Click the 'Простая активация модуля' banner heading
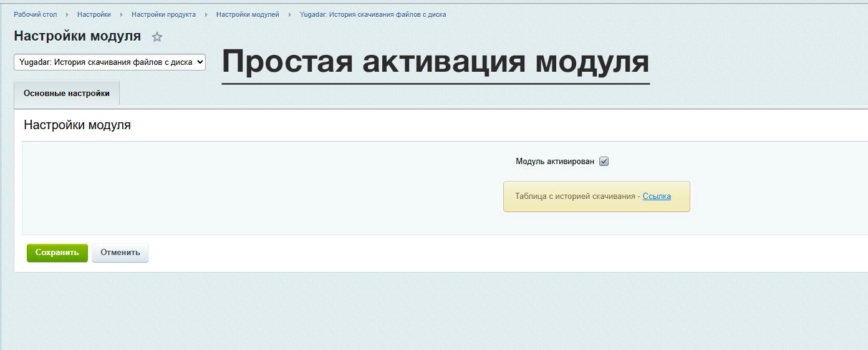The width and height of the screenshot is (868, 350). 435,62
